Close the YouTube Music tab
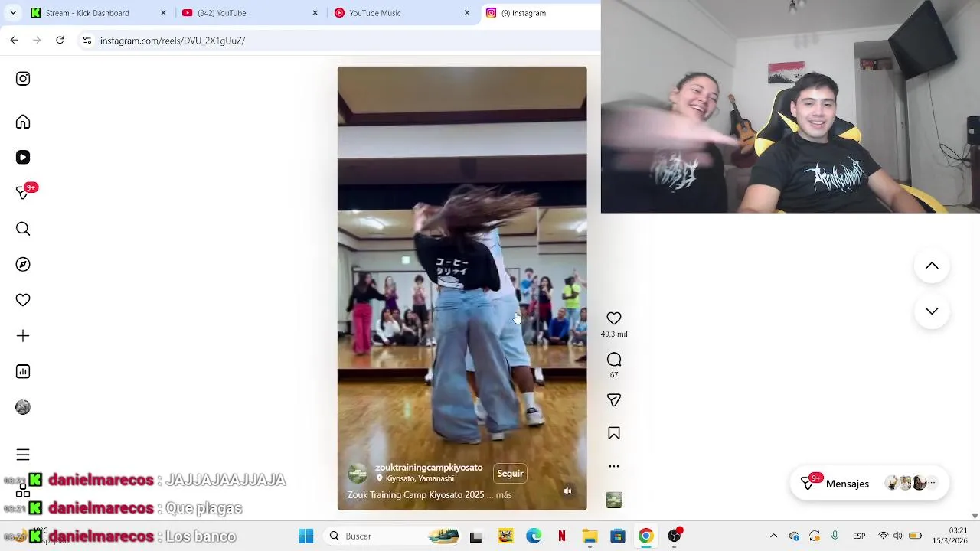Viewport: 980px width, 551px height. pos(467,13)
